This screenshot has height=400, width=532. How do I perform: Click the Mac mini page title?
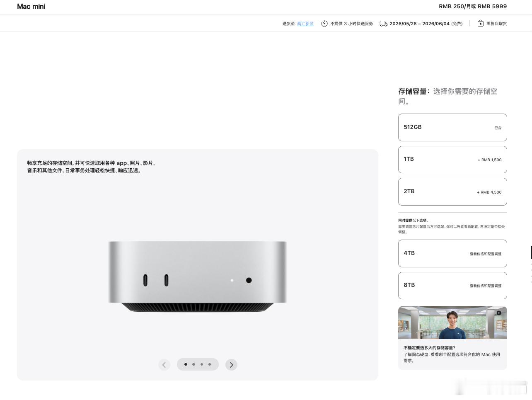coord(31,6)
